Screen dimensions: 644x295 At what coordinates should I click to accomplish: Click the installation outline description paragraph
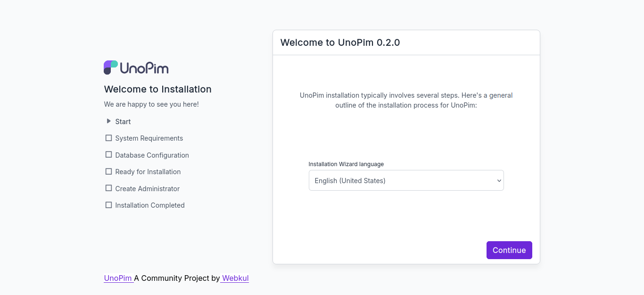406,100
